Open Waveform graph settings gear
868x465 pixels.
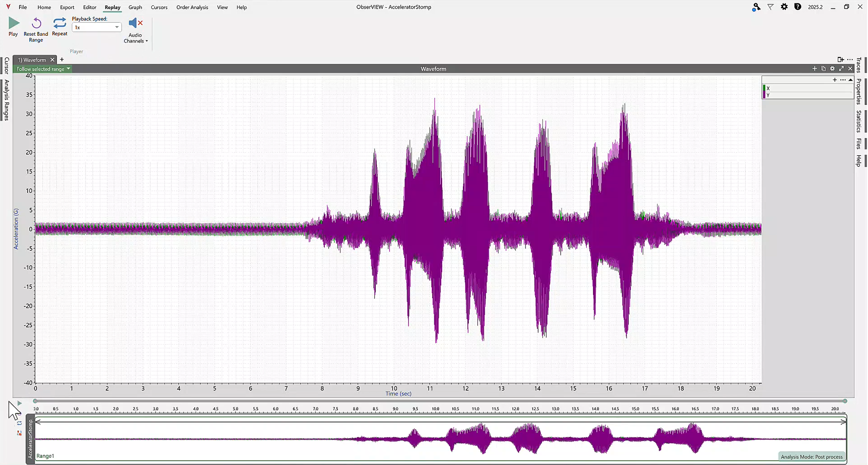click(x=832, y=69)
